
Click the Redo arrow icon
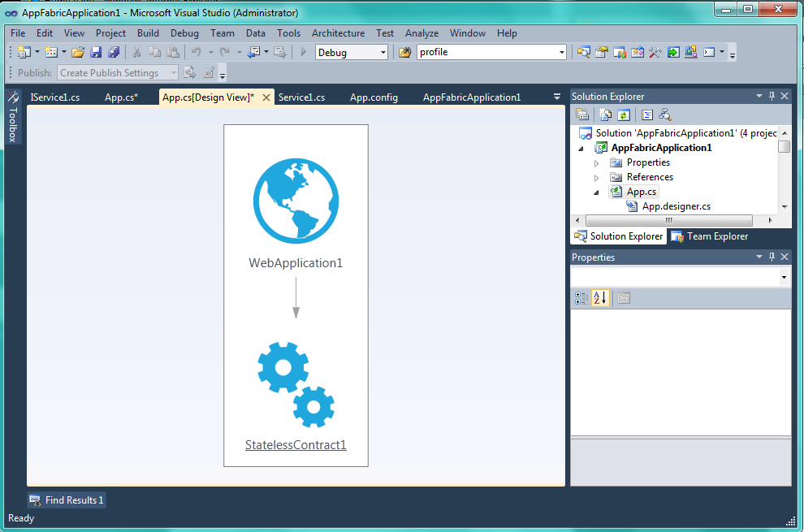[225, 52]
